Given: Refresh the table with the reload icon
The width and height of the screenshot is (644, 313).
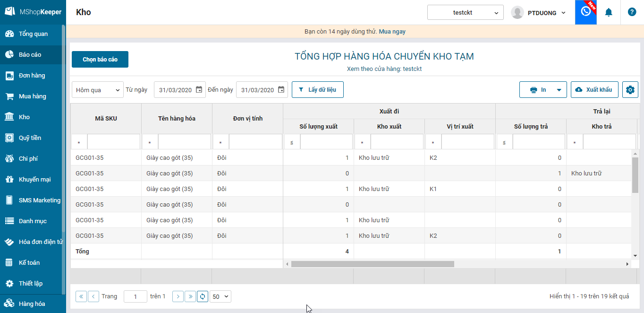Looking at the screenshot, I should coord(203,296).
